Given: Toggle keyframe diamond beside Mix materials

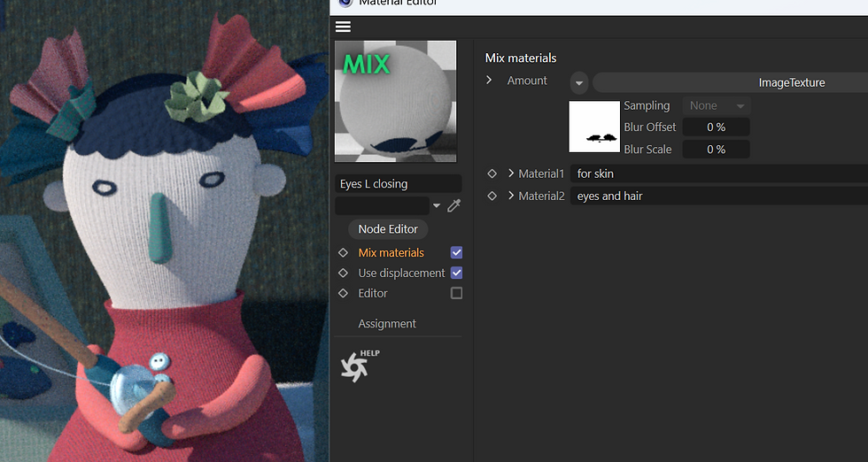Looking at the screenshot, I should tap(344, 253).
